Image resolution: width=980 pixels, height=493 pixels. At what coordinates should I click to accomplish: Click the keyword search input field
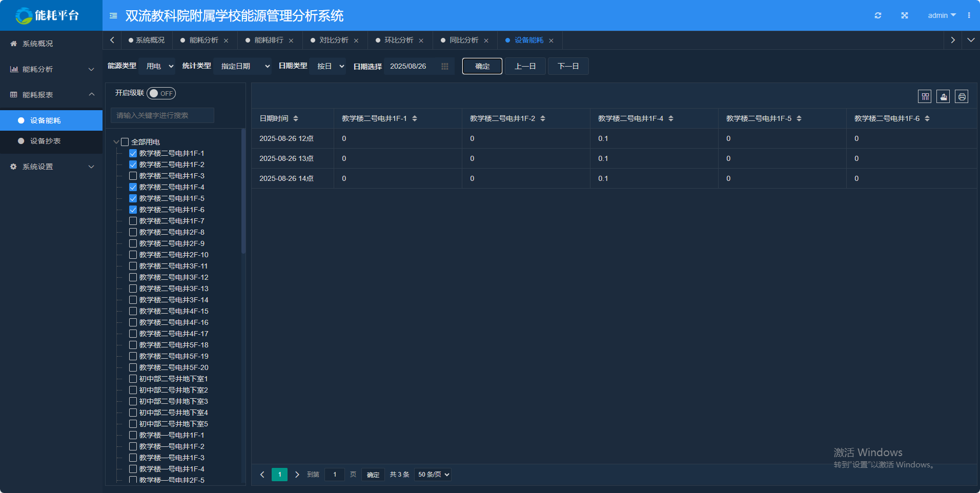pos(162,115)
